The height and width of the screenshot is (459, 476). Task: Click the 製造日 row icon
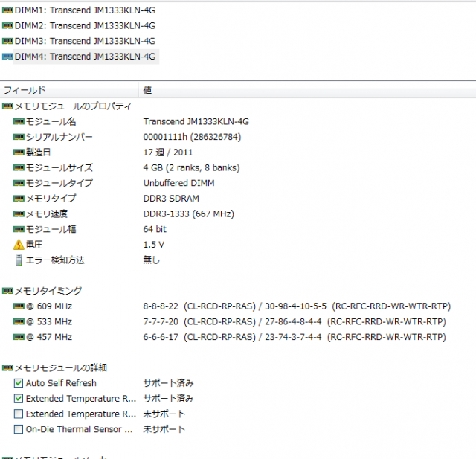[19, 153]
